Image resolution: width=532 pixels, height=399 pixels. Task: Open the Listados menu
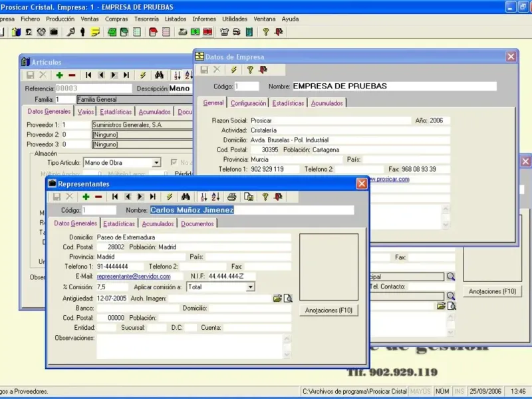pos(176,19)
